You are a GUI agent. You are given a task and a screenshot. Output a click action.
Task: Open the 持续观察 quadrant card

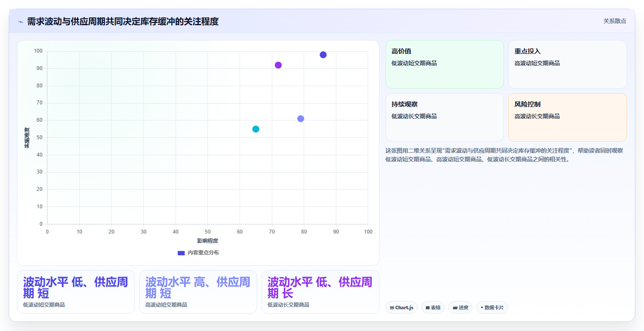[444, 117]
